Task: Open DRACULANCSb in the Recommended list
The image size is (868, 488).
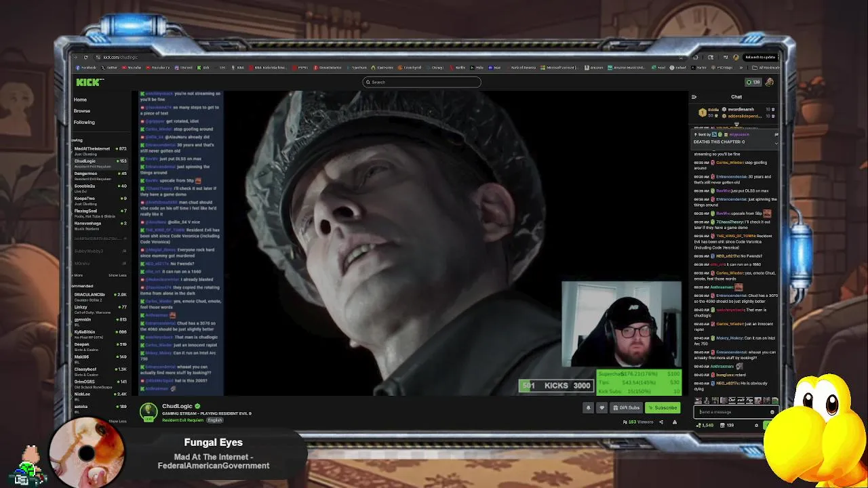Action: tap(100, 297)
